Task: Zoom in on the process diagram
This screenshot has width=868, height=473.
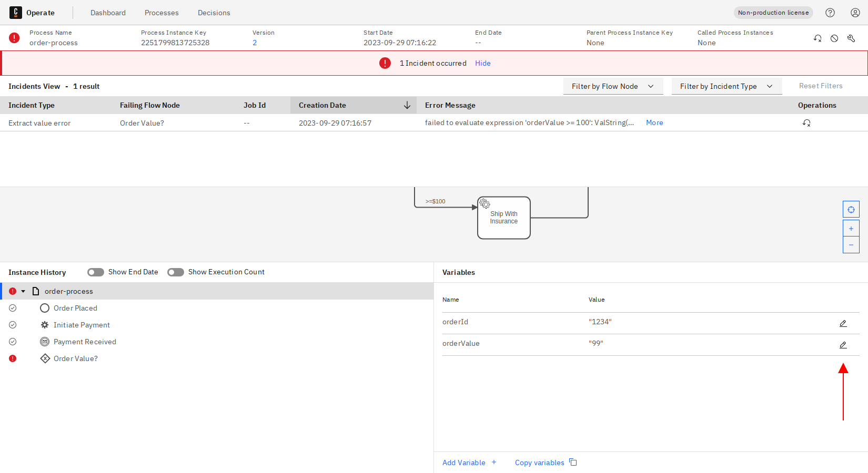Action: tap(851, 229)
